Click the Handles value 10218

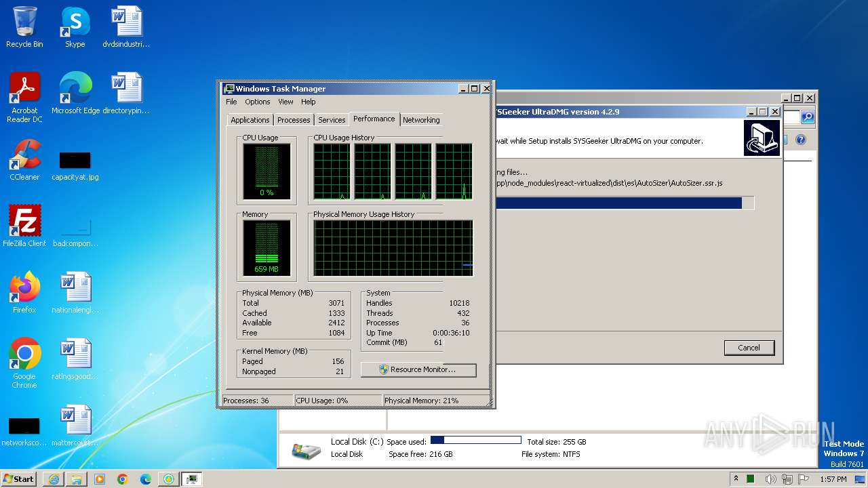coord(459,303)
